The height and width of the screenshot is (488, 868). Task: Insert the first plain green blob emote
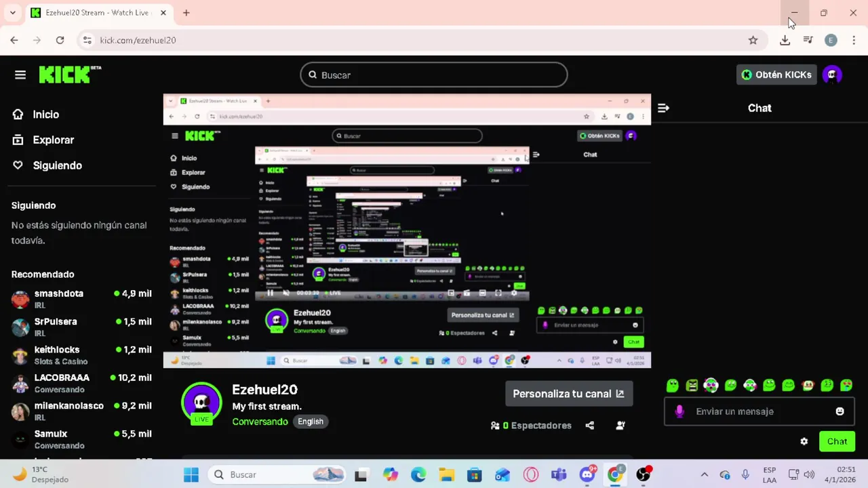(x=672, y=386)
